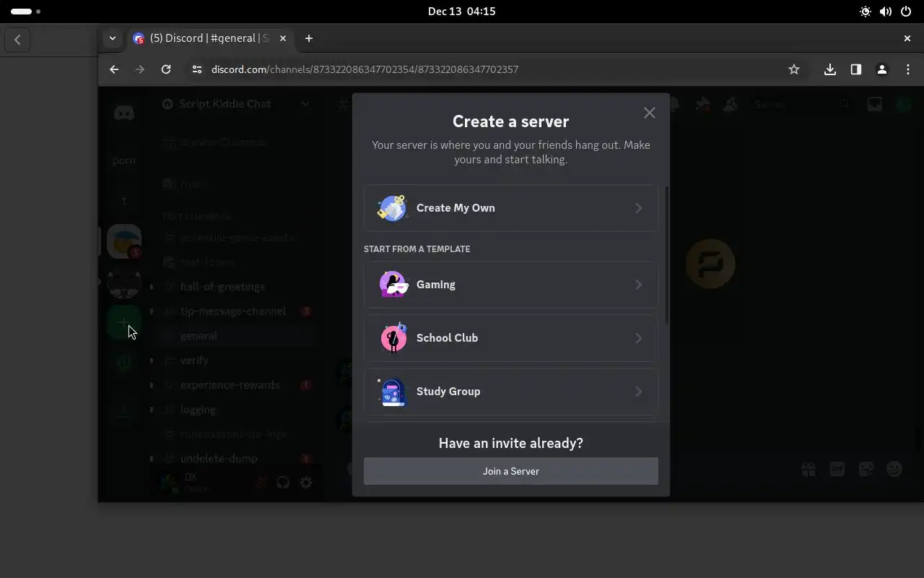Screen dimensions: 924x578
Task: Open the GIF picker icon
Action: (x=837, y=470)
